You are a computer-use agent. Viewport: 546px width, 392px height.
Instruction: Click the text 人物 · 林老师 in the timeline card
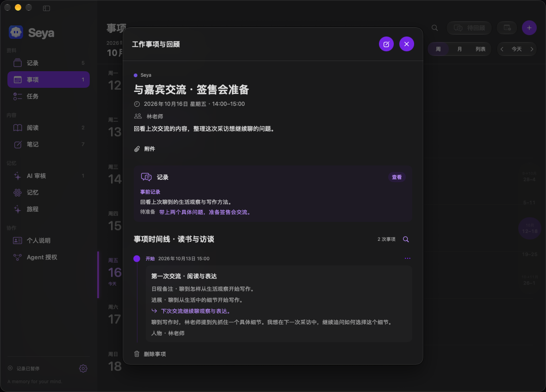pos(168,333)
